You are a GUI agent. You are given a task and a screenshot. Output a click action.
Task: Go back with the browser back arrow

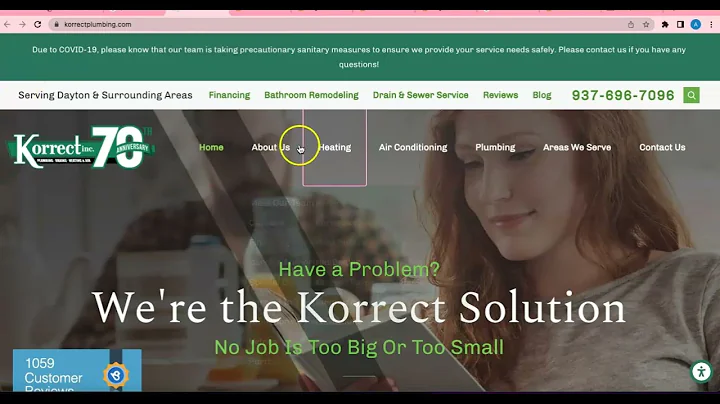(7, 24)
